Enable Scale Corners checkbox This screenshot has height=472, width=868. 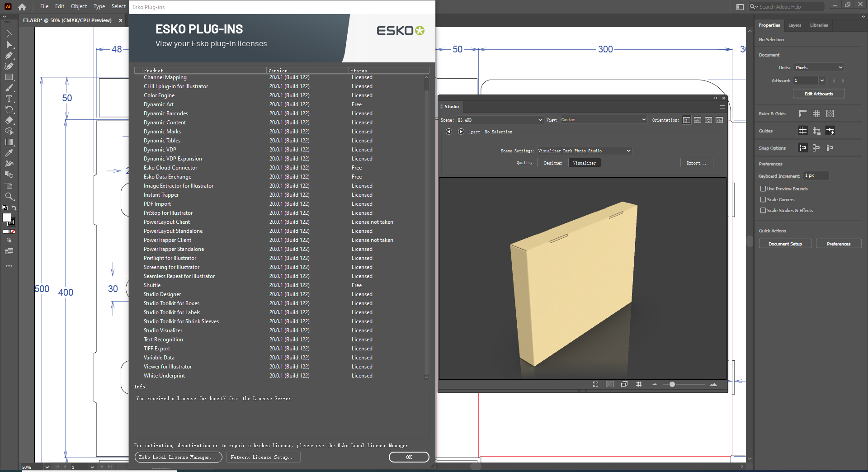click(x=763, y=199)
